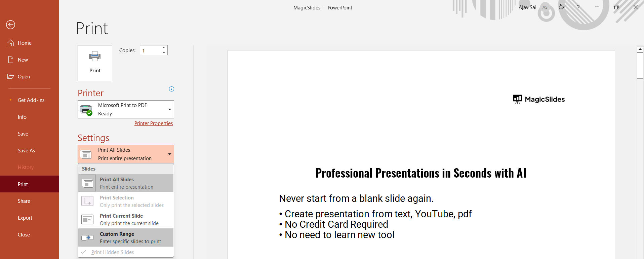Decrease copies with the down spinner arrow
This screenshot has height=259, width=644.
point(164,52)
